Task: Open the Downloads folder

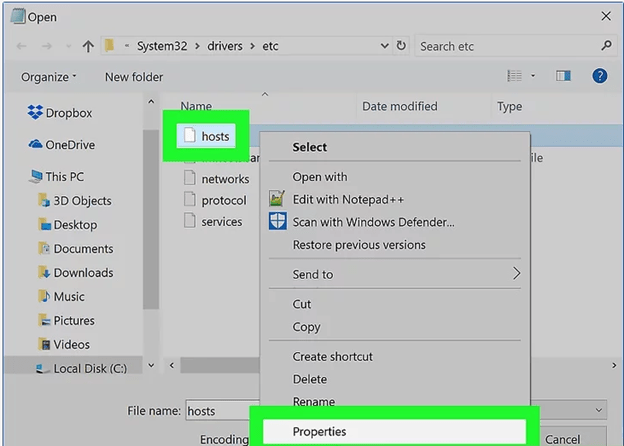Action: (76, 273)
